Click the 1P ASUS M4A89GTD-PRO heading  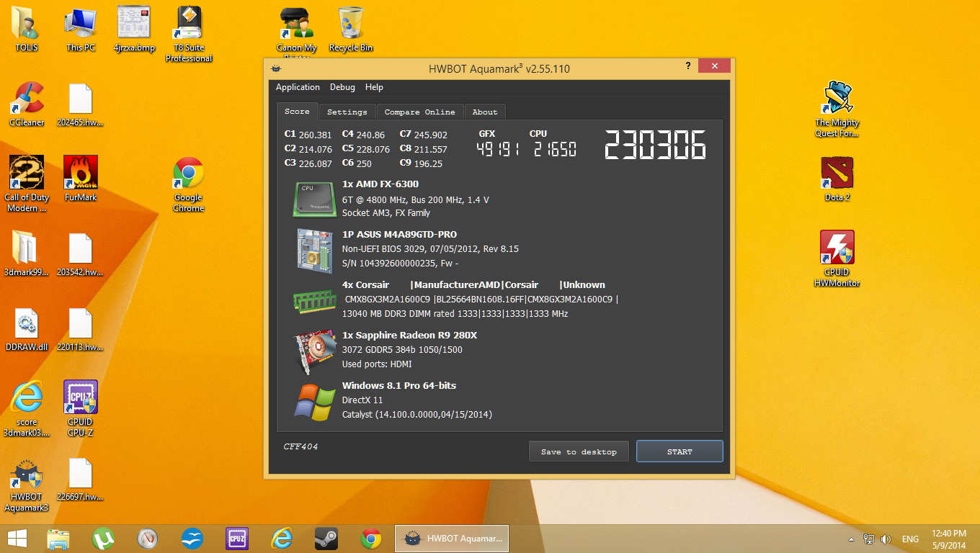pos(399,235)
